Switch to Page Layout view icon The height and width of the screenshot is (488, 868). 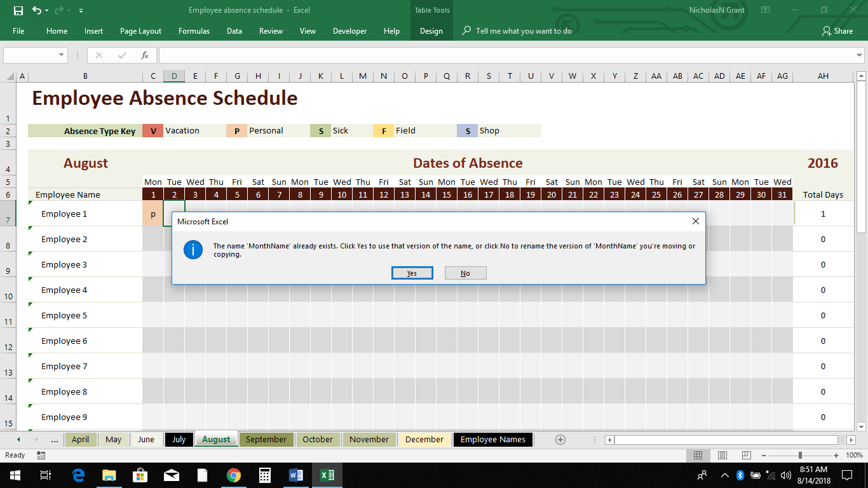click(722, 456)
